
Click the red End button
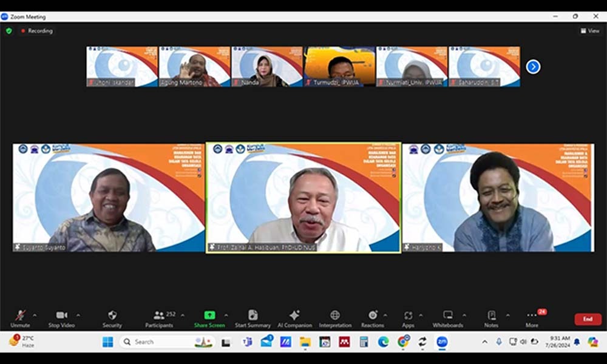click(x=588, y=319)
